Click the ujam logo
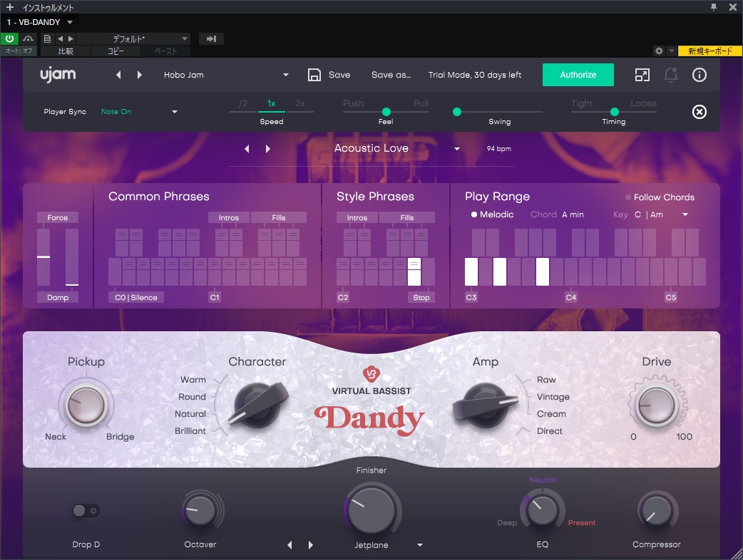Image resolution: width=743 pixels, height=560 pixels. point(58,75)
